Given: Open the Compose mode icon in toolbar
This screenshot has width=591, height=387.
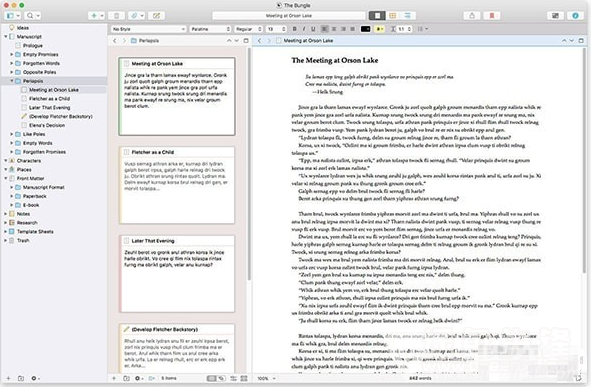Looking at the screenshot, I should point(555,15).
